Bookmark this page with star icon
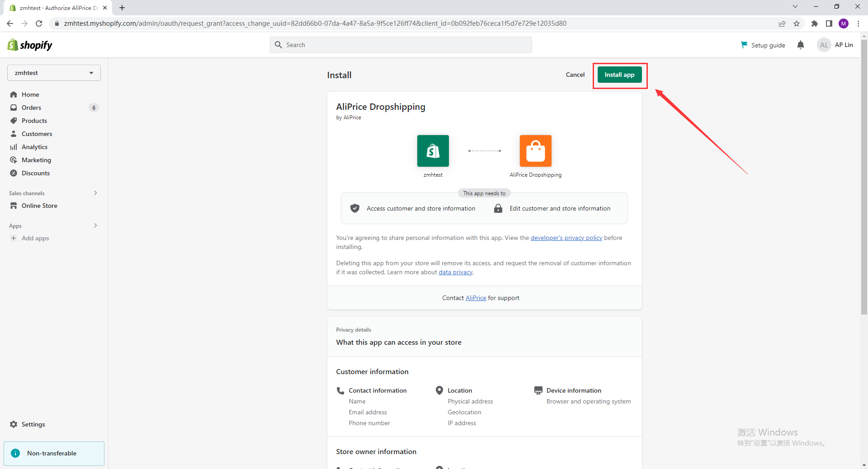 pos(797,23)
